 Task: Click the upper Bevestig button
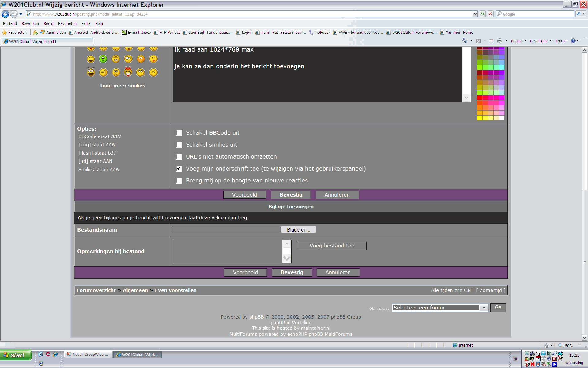pyautogui.click(x=291, y=195)
